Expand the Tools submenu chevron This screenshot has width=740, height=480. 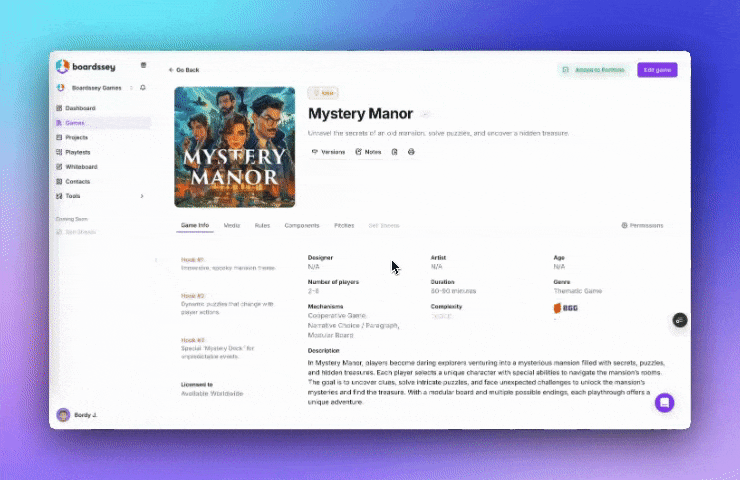pyautogui.click(x=142, y=196)
